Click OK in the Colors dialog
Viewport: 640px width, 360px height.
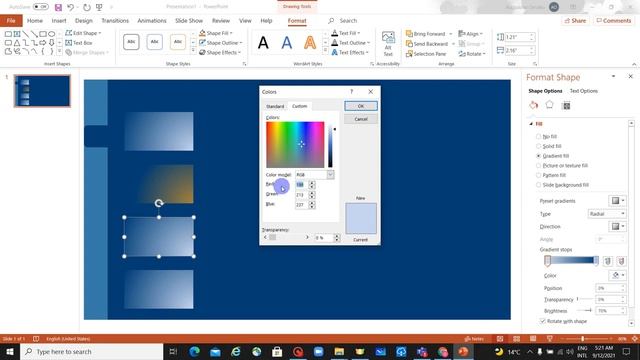pyautogui.click(x=361, y=106)
